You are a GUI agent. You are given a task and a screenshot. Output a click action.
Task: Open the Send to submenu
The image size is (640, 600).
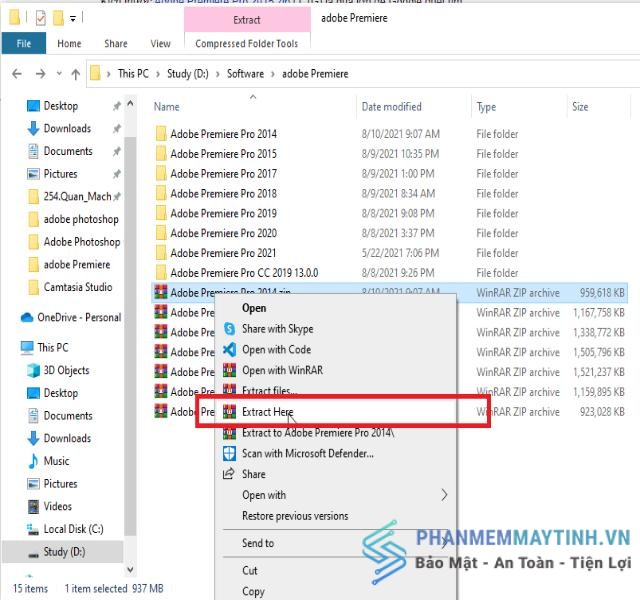258,543
